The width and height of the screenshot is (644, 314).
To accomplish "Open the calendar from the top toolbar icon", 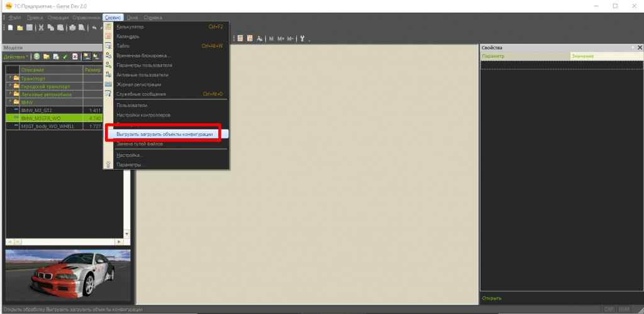I will tap(249, 38).
